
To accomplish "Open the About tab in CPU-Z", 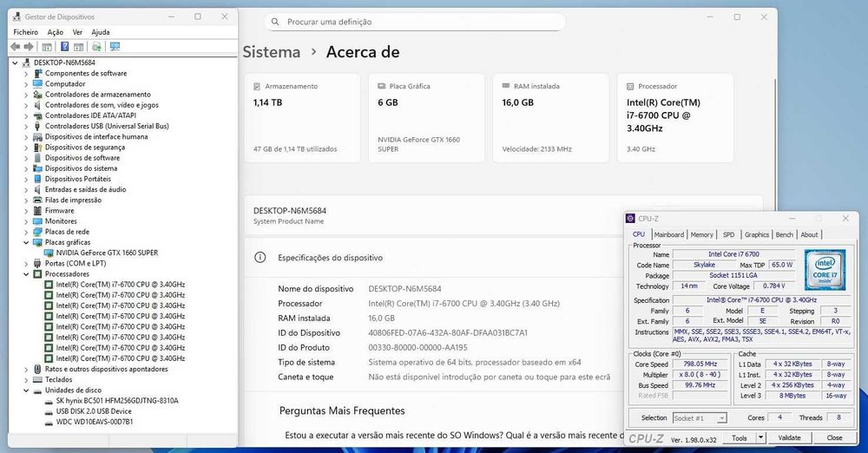I will pos(809,234).
